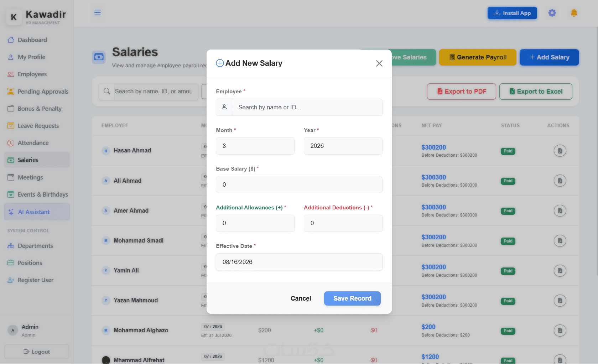Screen dimensions: 598x364
Task: Click the Additional Allowances input
Action: click(255, 223)
